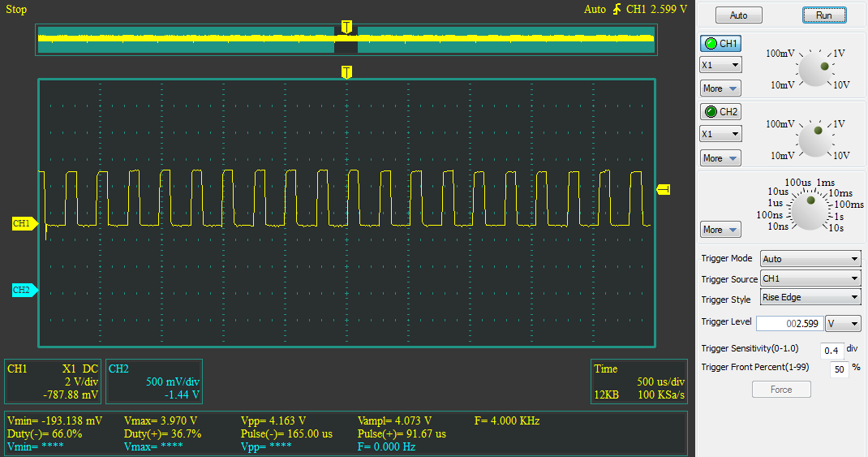Viewport: 868px width, 457px height.
Task: Click the Vmax= 3.970 V measurement
Action: (160, 421)
